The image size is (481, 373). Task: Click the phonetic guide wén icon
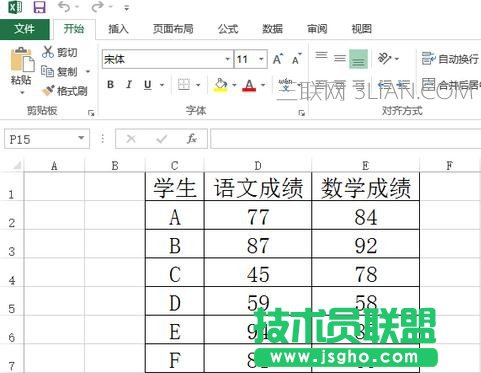click(x=286, y=85)
